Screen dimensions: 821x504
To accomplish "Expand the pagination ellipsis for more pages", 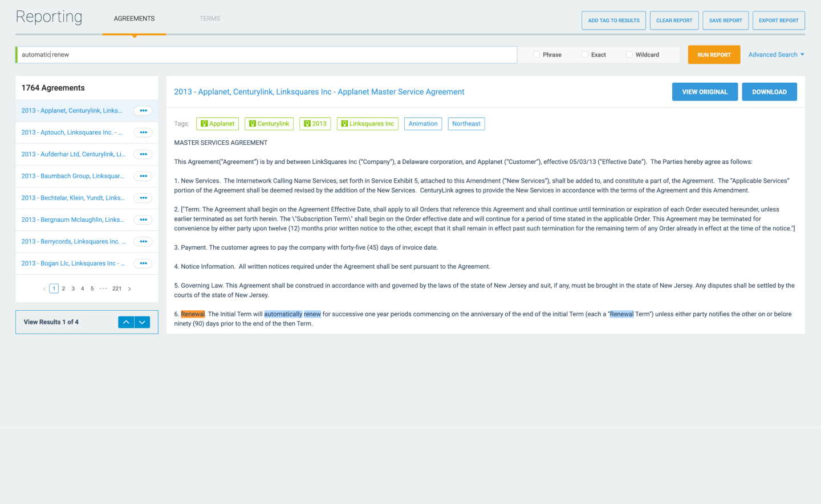I will (103, 288).
